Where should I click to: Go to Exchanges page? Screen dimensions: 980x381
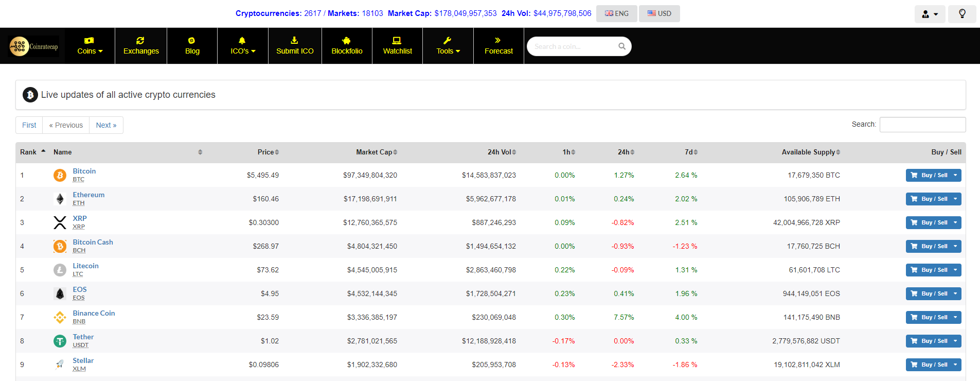[141, 46]
